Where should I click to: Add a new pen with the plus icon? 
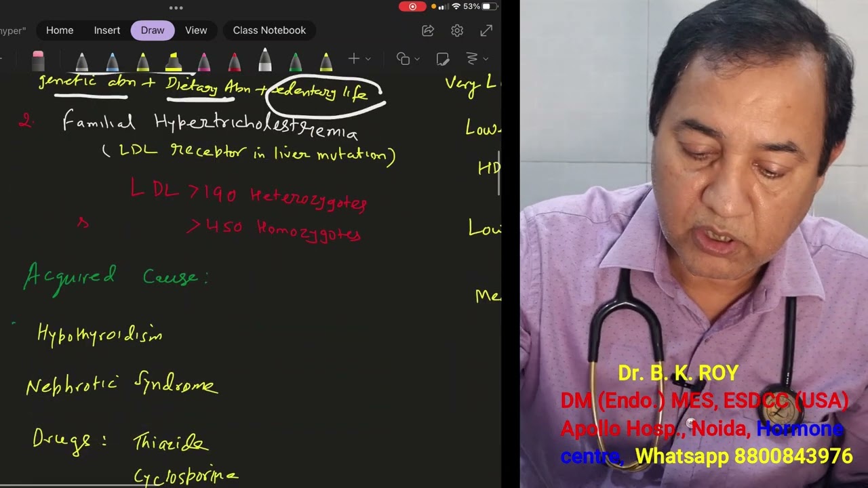click(x=353, y=59)
